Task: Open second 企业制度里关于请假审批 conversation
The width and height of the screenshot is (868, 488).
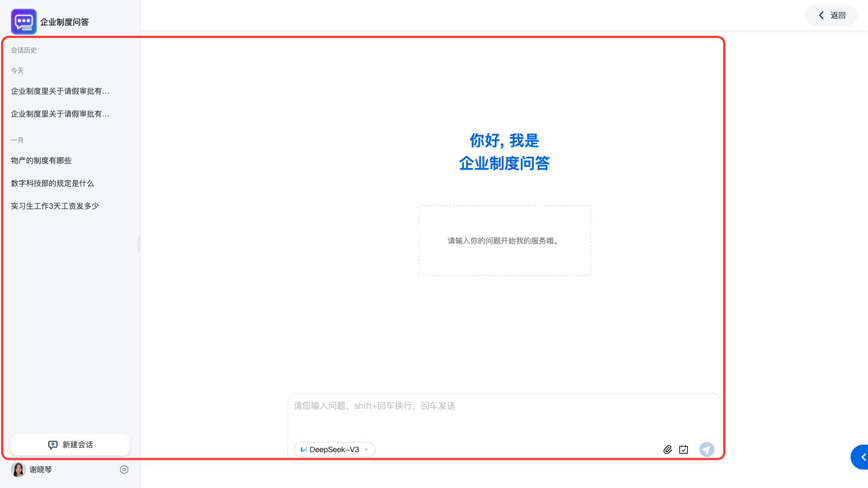Action: click(60, 114)
